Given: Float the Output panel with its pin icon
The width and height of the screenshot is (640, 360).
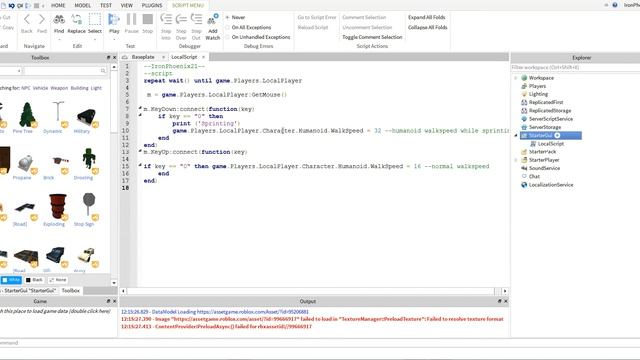Looking at the screenshot, I should (x=499, y=301).
